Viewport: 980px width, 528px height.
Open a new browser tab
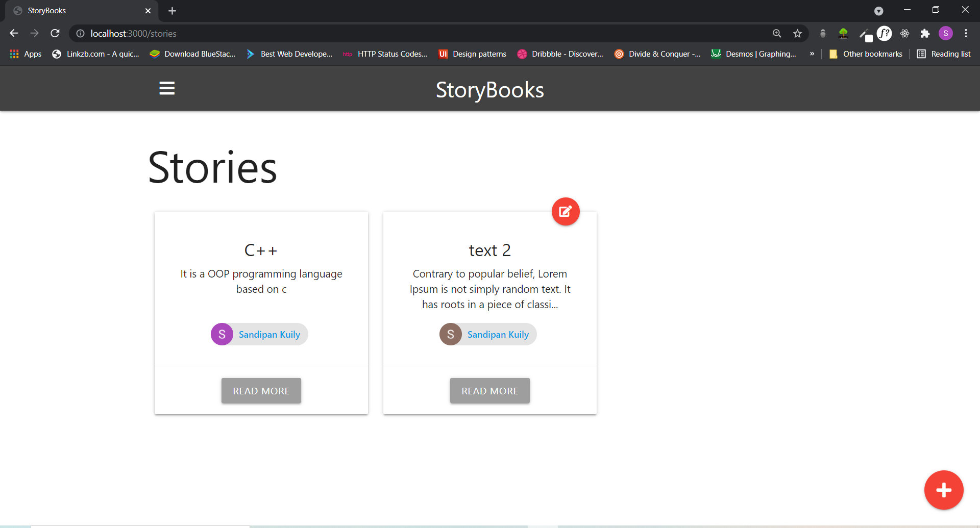[x=172, y=11]
